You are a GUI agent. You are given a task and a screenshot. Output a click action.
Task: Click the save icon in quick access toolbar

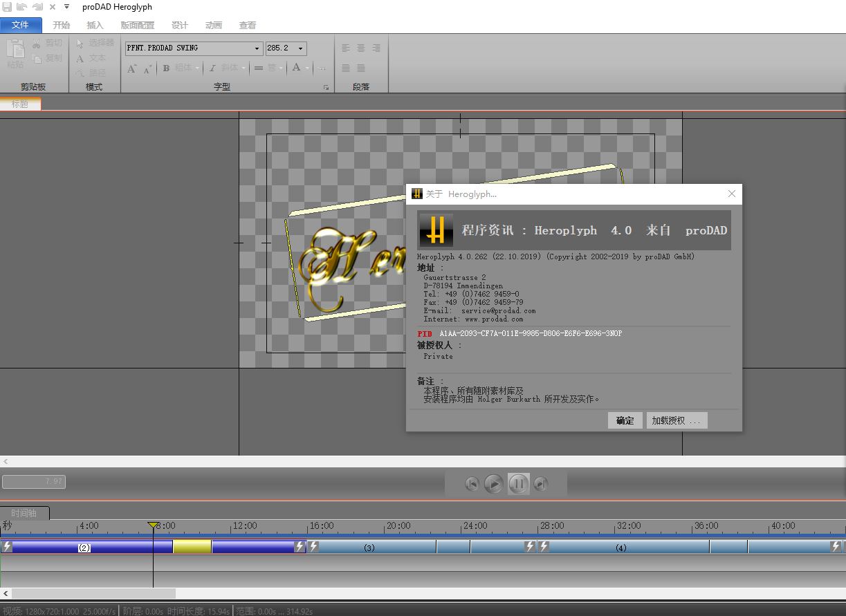(6, 6)
